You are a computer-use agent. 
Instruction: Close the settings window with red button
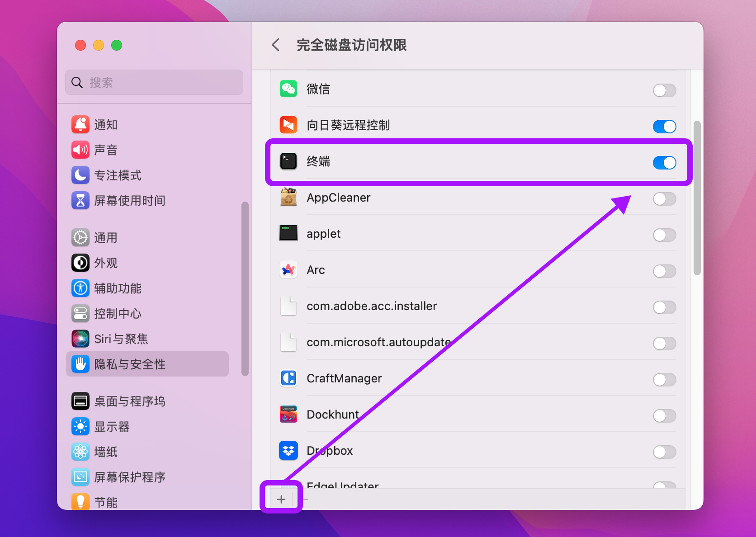[80, 45]
